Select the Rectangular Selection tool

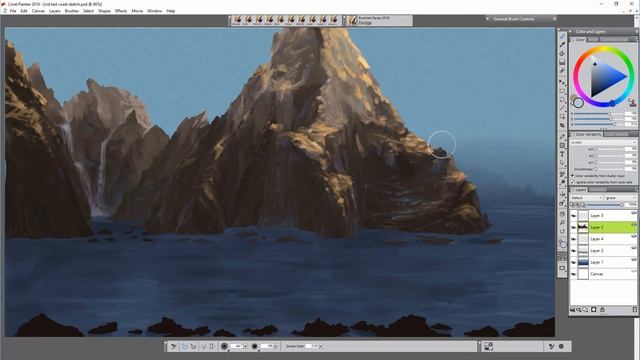tap(562, 91)
